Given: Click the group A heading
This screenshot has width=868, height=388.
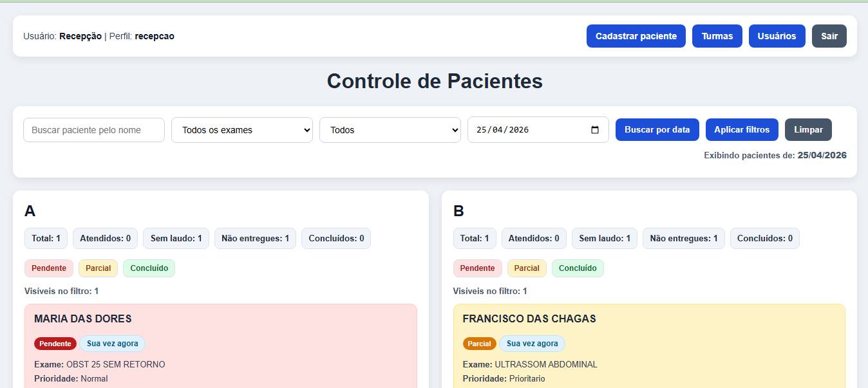Looking at the screenshot, I should pos(30,211).
